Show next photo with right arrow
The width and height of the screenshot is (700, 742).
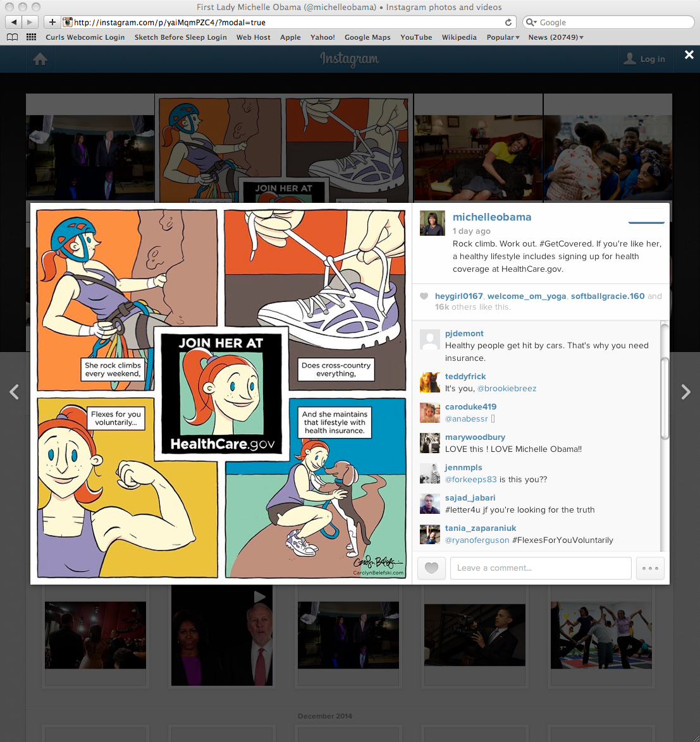coord(686,392)
